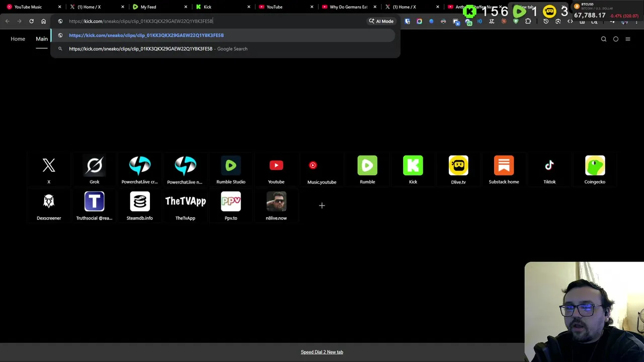Add a new speed dial with plus button
The width and height of the screenshot is (644, 362).
(322, 205)
